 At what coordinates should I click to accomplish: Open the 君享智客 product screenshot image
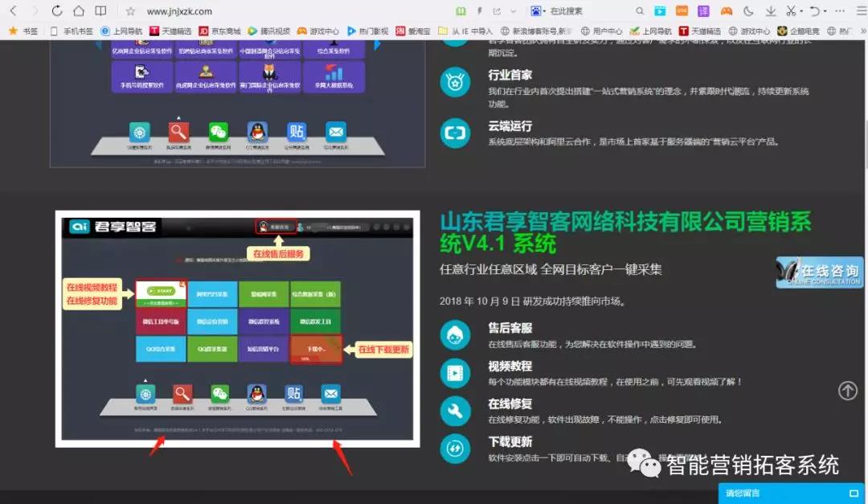click(x=237, y=329)
